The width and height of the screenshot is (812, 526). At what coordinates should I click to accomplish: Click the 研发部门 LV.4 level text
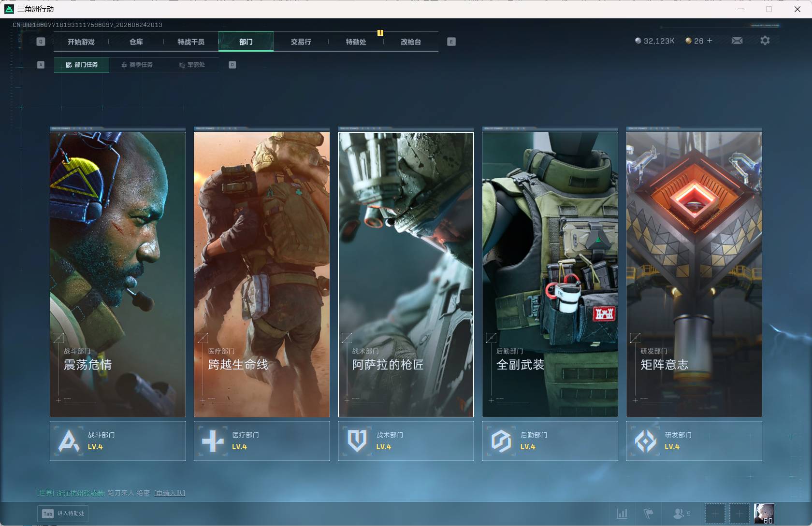[672, 447]
